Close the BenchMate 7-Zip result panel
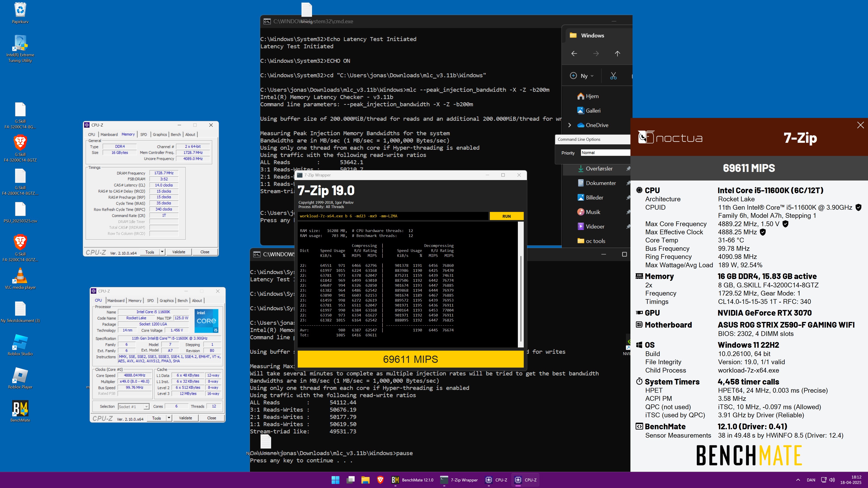This screenshot has height=488, width=868. point(860,125)
